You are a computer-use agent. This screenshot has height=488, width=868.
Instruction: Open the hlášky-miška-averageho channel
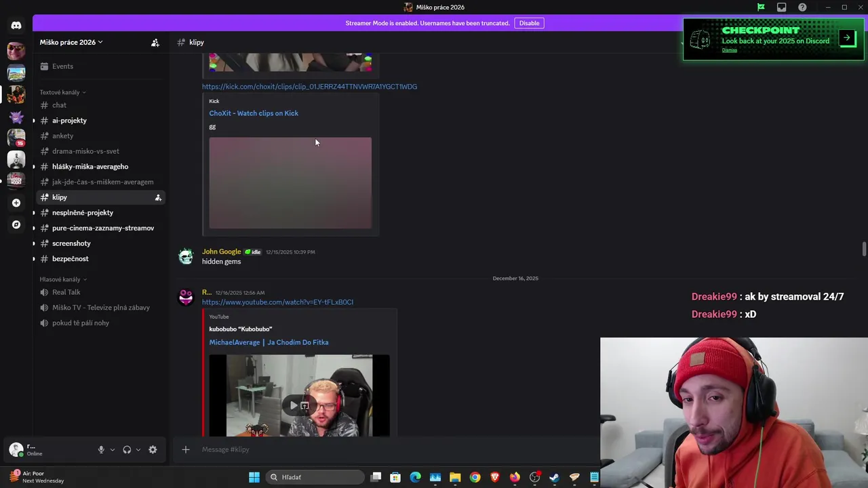coord(100,167)
